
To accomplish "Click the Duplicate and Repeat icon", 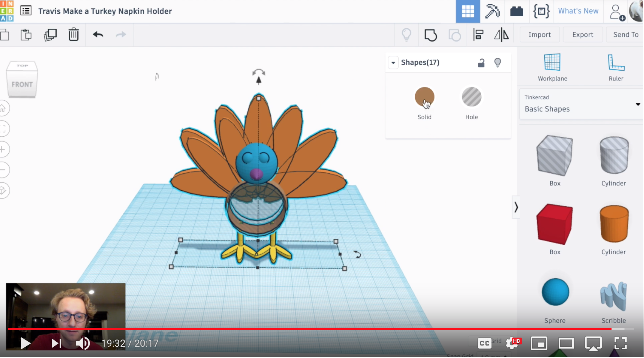I will tap(50, 34).
